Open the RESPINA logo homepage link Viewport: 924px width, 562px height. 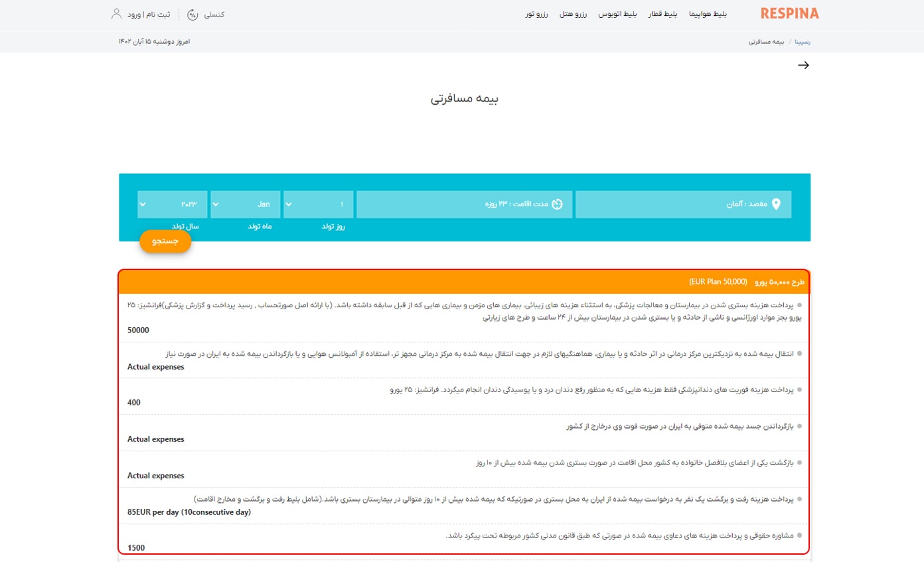point(789,13)
